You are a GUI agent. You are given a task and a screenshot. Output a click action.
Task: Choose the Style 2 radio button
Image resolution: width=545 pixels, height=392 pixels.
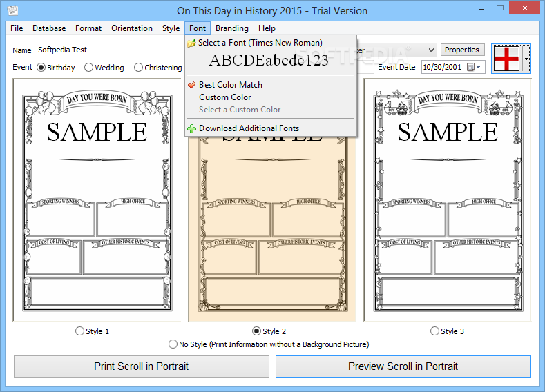[x=256, y=331]
